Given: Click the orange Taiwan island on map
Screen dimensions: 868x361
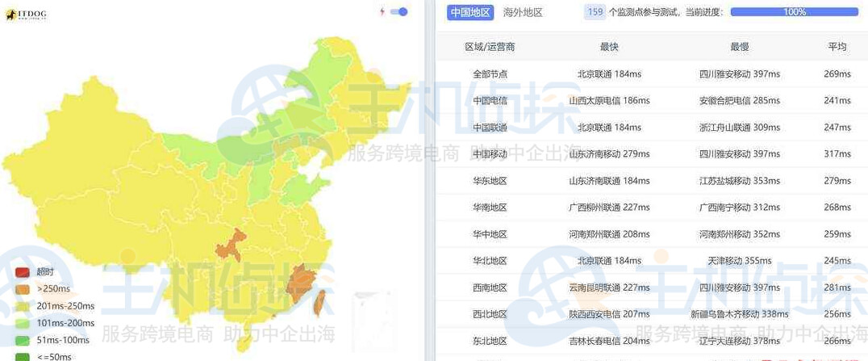Looking at the screenshot, I should pos(319,303).
